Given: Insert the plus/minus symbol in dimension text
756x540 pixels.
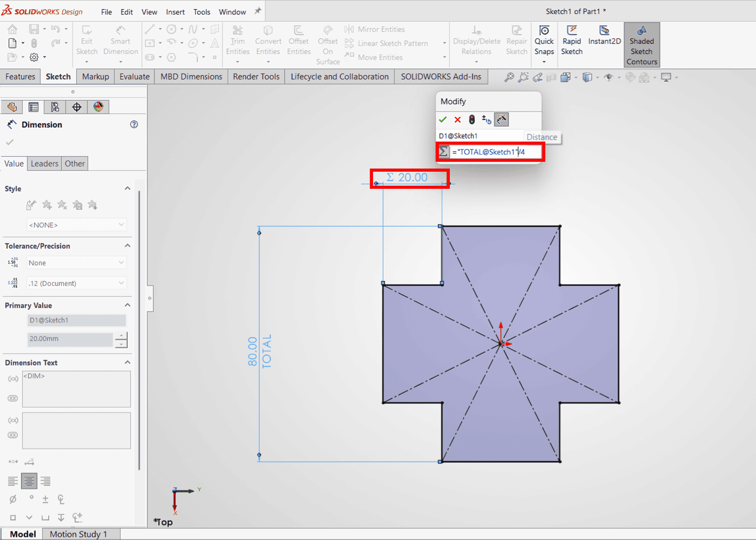Looking at the screenshot, I should tap(45, 499).
